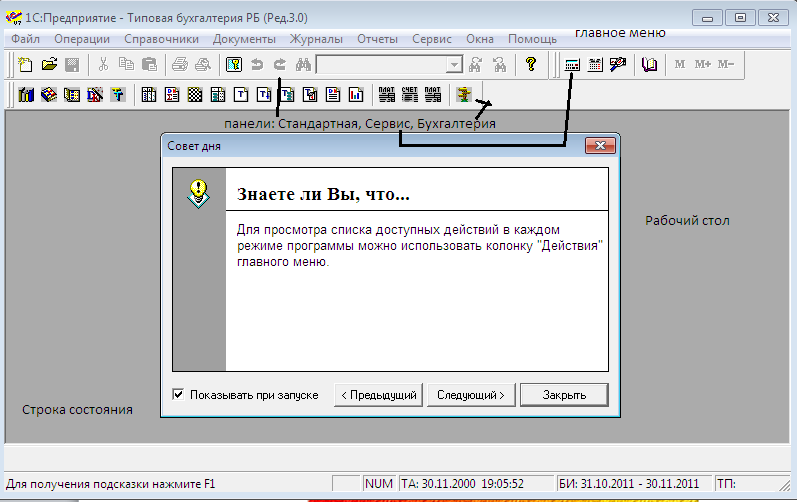
Task: Click the T sheet with red mark icon
Action: (x=310, y=95)
